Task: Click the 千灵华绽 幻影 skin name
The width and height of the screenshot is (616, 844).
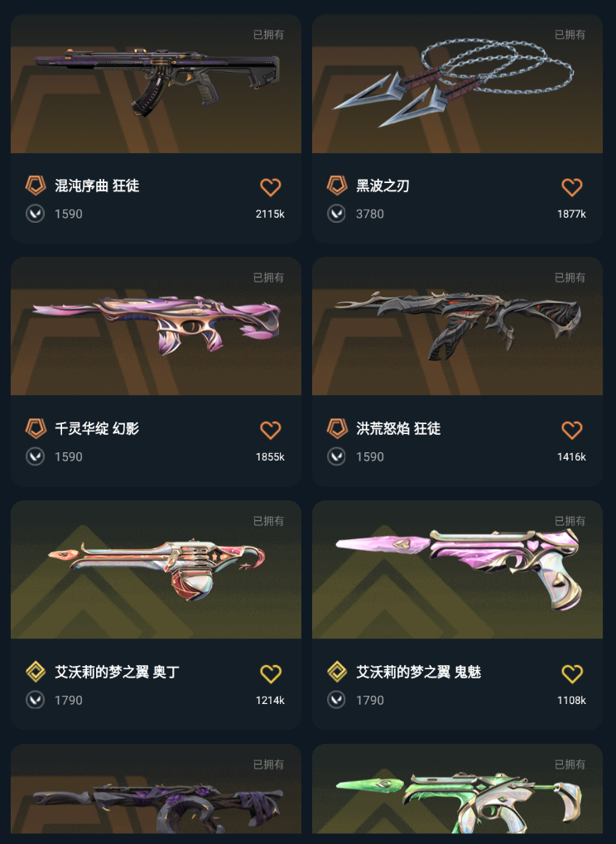Action: [97, 428]
